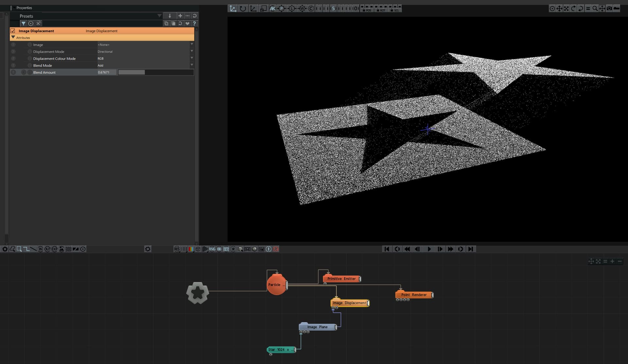This screenshot has width=628, height=364.
Task: Toggle the AK auto-key icon
Action: (x=272, y=8)
